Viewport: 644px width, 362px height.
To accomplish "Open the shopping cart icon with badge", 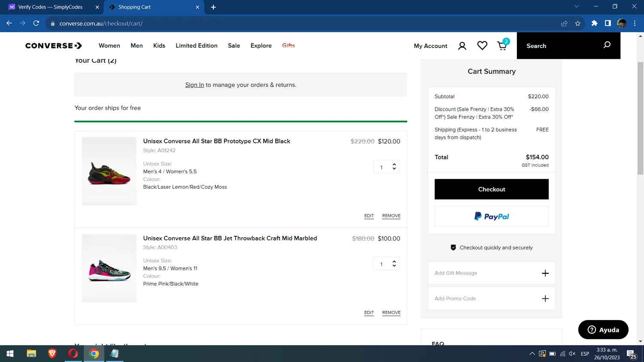I will (x=503, y=45).
